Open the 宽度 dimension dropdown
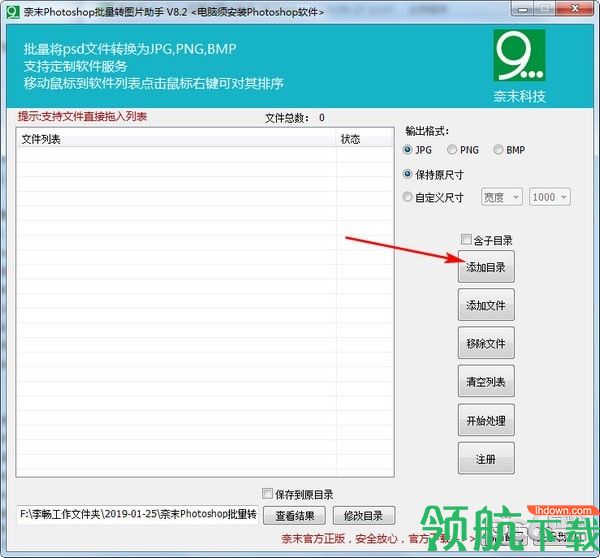 click(501, 197)
